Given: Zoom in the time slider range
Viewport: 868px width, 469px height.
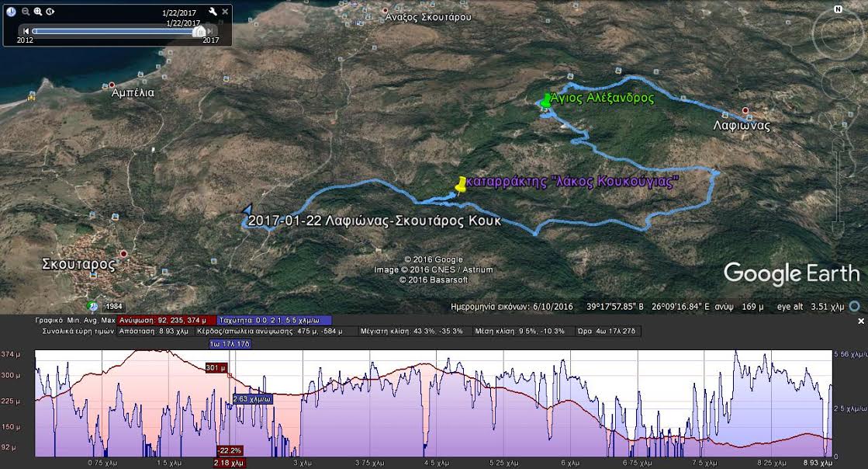Looking at the screenshot, I should coord(38,12).
